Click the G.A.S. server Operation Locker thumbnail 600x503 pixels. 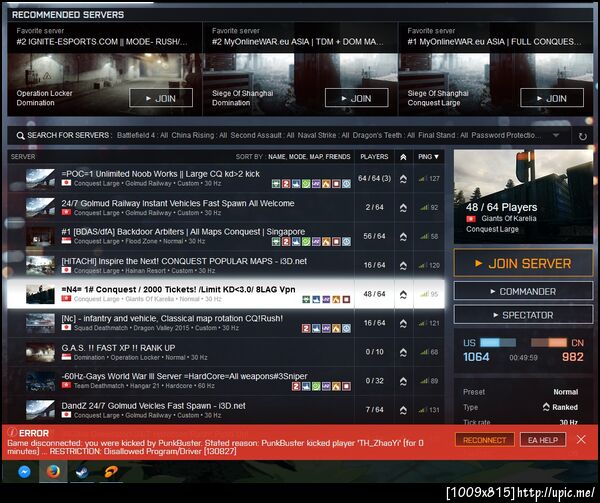coord(40,352)
